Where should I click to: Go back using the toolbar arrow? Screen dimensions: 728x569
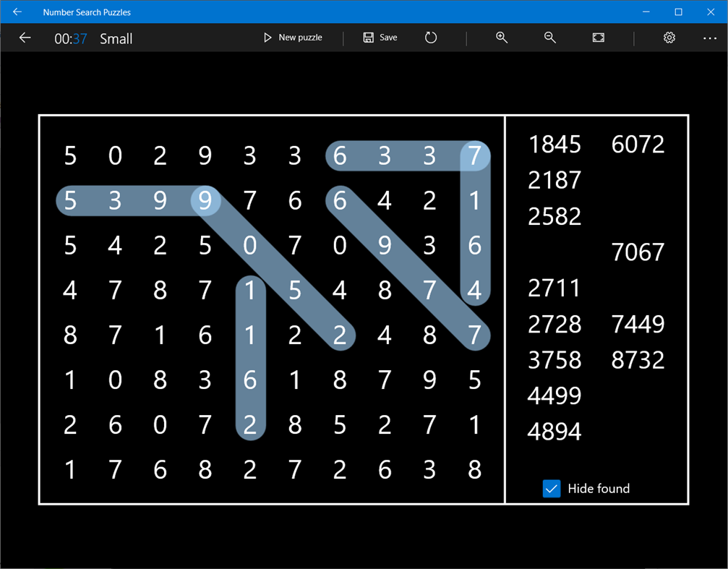tap(25, 38)
